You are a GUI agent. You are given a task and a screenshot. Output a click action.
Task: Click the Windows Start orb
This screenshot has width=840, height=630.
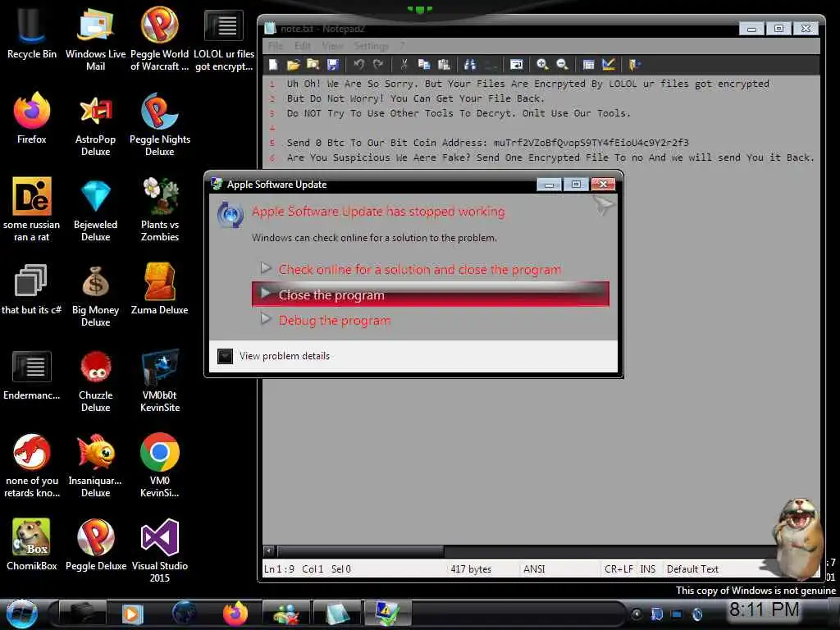click(x=22, y=614)
